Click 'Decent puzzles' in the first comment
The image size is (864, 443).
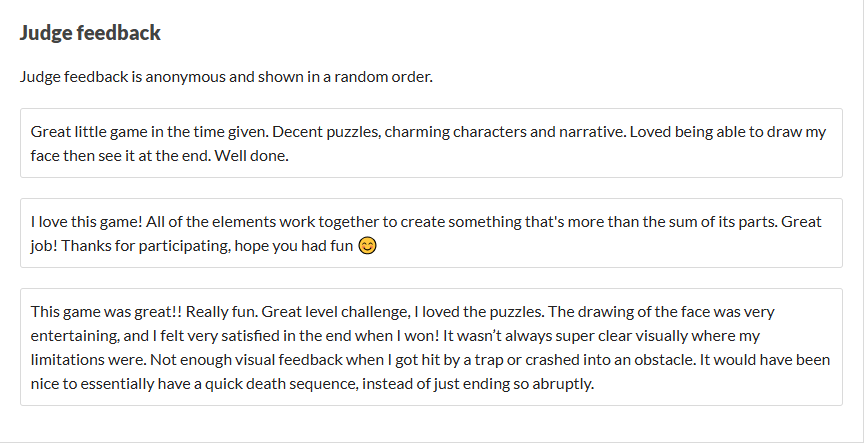click(326, 132)
